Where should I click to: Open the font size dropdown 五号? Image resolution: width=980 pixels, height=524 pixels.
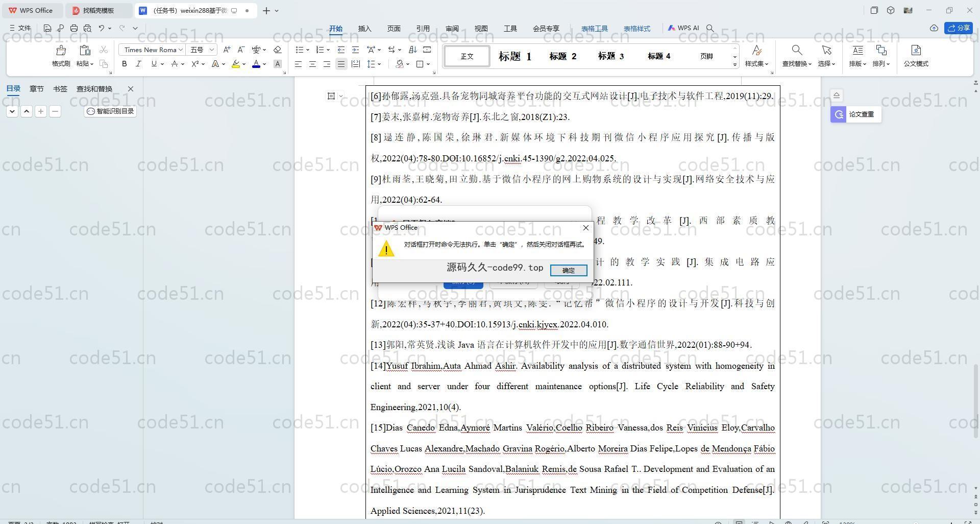pyautogui.click(x=212, y=50)
